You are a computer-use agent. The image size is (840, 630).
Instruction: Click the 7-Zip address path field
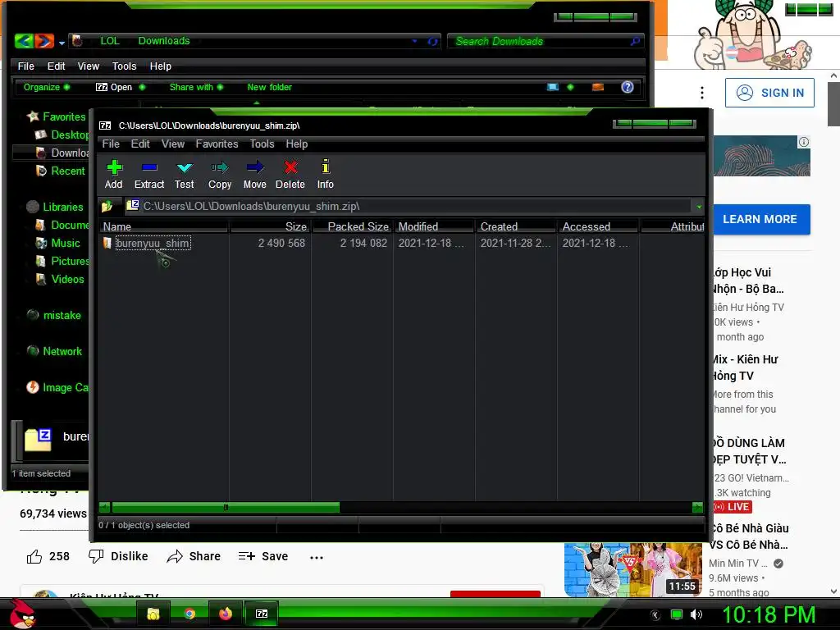click(x=410, y=206)
